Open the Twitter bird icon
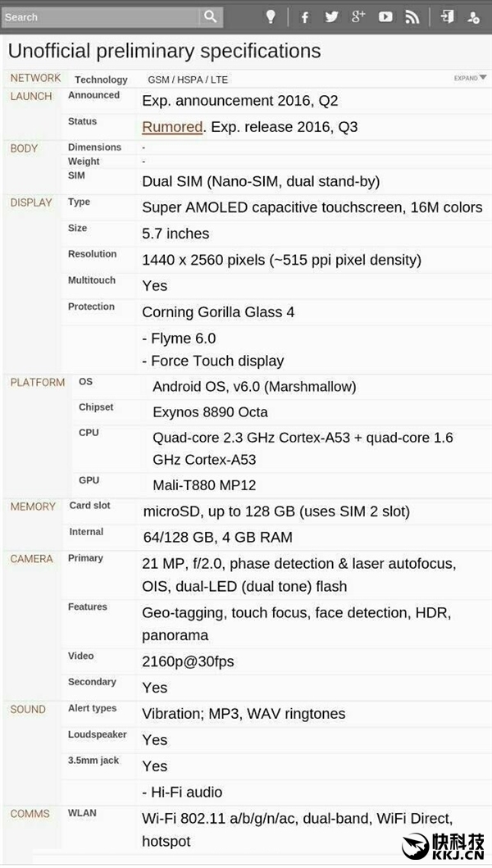492x868 pixels. pyautogui.click(x=331, y=16)
